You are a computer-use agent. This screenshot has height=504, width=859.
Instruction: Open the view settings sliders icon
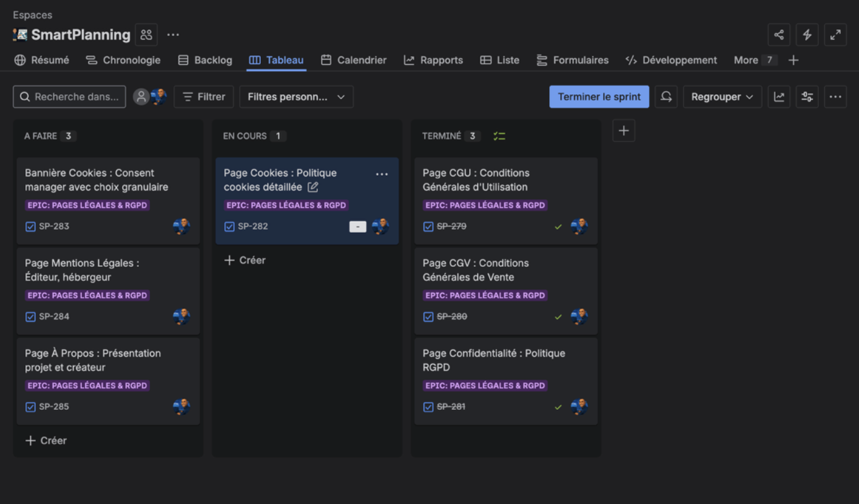[x=807, y=97]
